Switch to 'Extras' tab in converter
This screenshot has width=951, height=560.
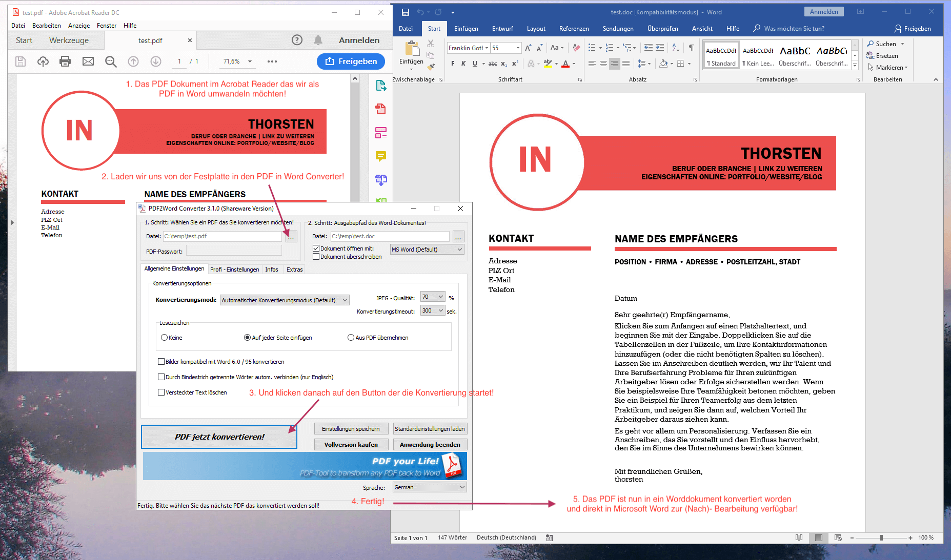point(294,269)
